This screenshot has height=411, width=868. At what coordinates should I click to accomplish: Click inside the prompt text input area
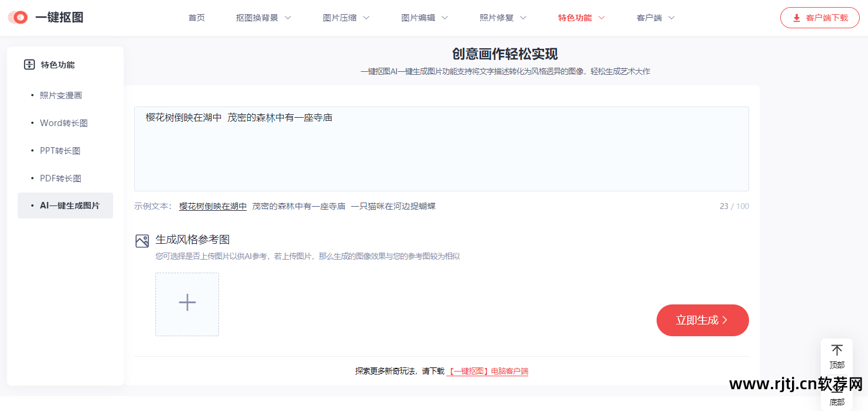pyautogui.click(x=441, y=148)
